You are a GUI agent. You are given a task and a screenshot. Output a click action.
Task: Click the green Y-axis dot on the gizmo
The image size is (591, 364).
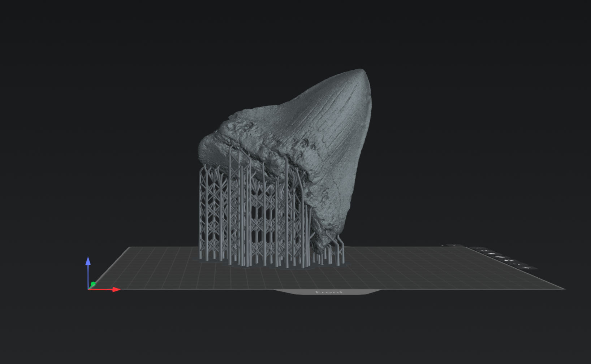point(93,284)
